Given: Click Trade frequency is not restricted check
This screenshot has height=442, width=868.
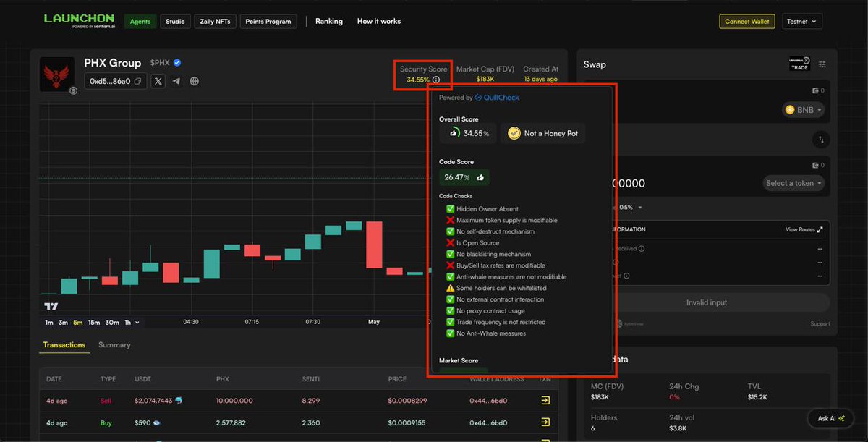Looking at the screenshot, I should pos(496,322).
